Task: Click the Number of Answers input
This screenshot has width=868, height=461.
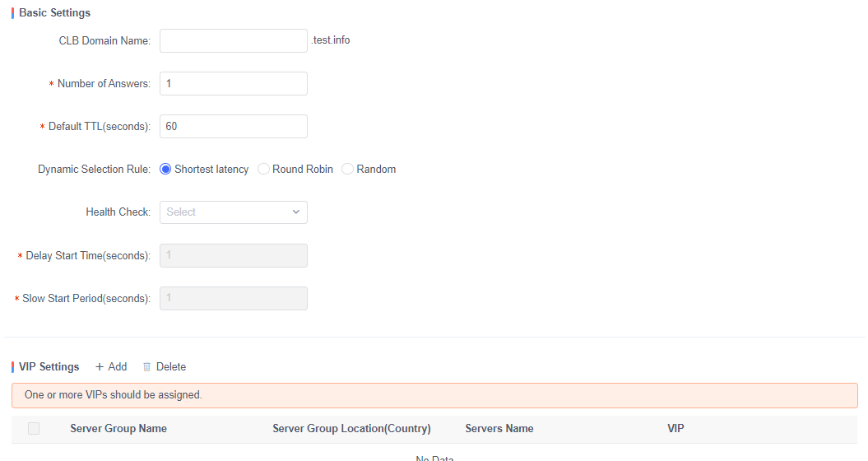Action: [x=234, y=83]
